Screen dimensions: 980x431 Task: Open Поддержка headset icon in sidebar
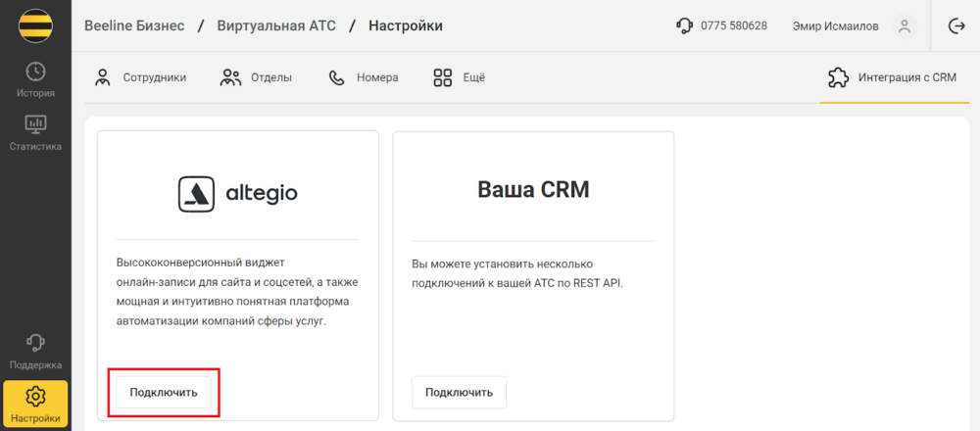[x=35, y=342]
